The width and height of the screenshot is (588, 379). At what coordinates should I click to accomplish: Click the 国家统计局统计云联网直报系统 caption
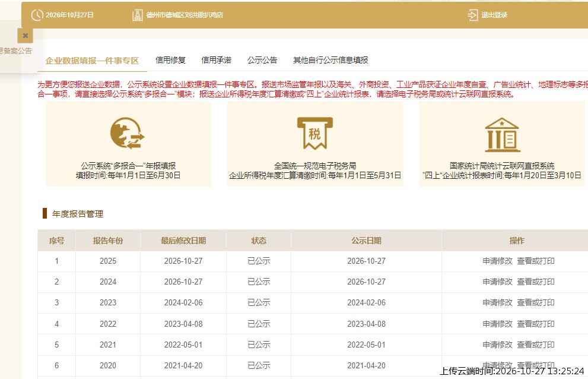pyautogui.click(x=502, y=166)
